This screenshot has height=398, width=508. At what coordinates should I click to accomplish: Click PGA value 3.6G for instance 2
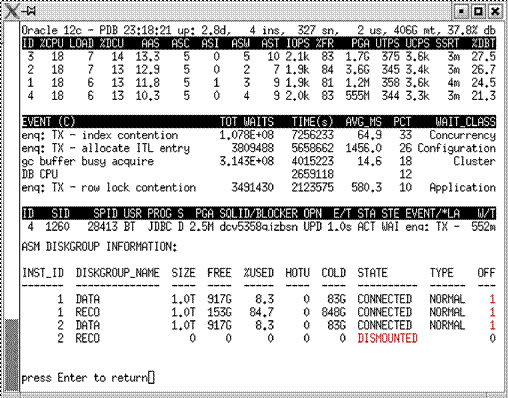[357, 70]
